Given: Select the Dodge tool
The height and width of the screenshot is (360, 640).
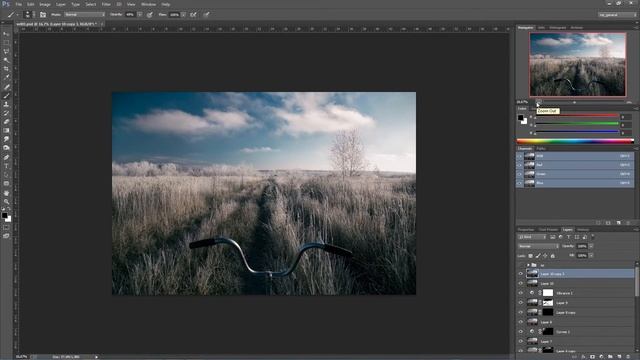Looking at the screenshot, I should [x=6, y=148].
